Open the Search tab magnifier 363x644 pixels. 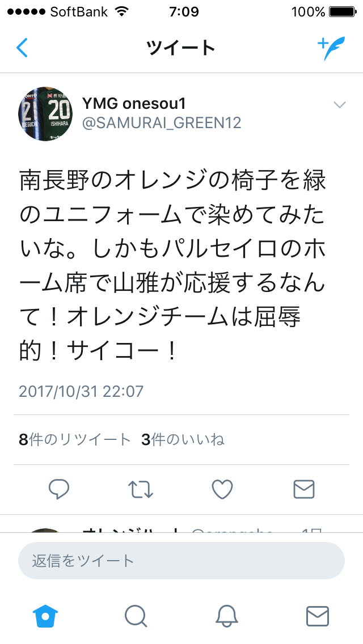(136, 616)
